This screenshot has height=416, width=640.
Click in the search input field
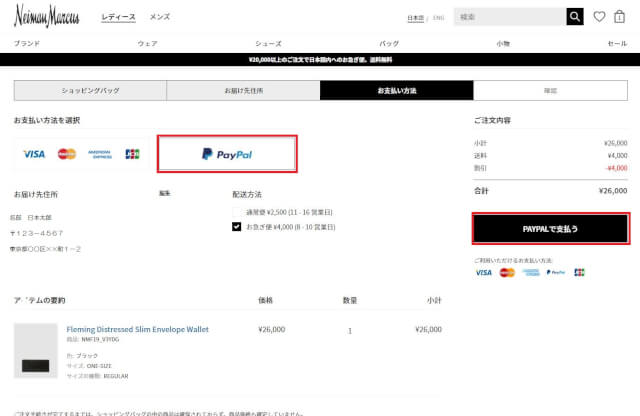(510, 17)
